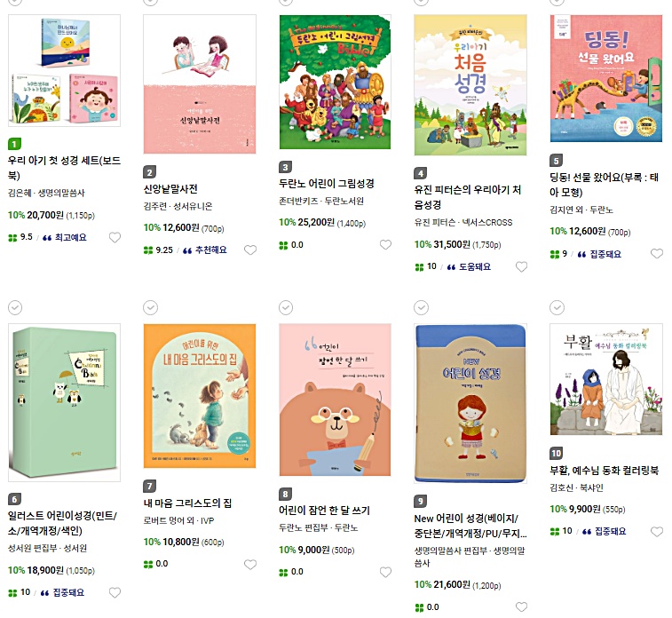
Task: Check the select circle above 일러스트 어린이성경
Action: (15, 308)
